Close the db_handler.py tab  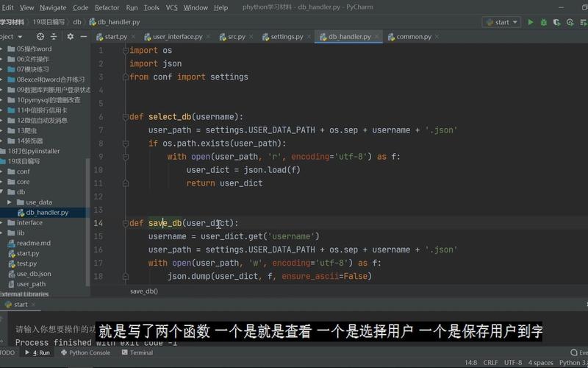(x=376, y=37)
